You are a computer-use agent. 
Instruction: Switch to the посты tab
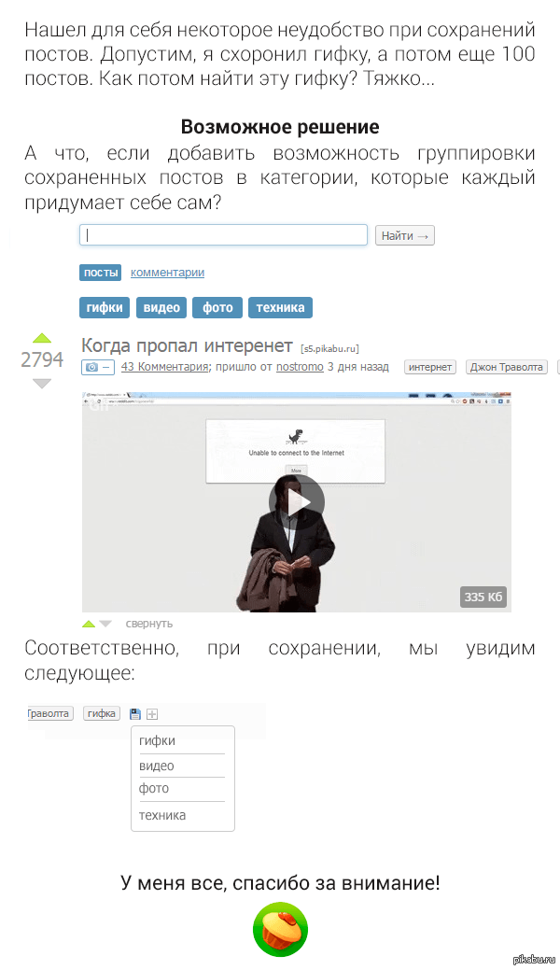click(x=100, y=273)
